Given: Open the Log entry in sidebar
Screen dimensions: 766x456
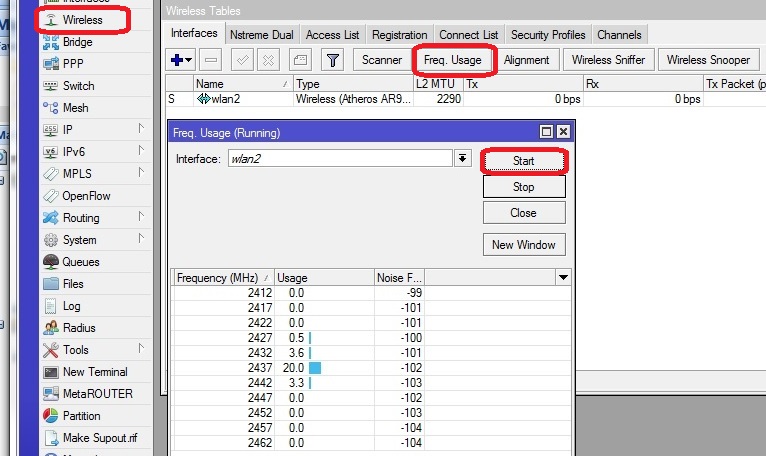Looking at the screenshot, I should [x=72, y=306].
